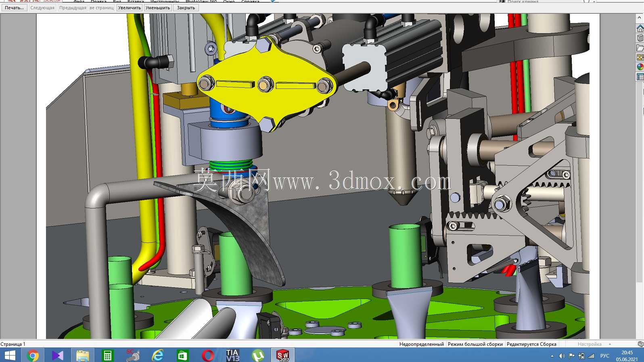Click Редактируется Сборка status text
Image resolution: width=644 pixels, height=362 pixels.
click(x=531, y=344)
